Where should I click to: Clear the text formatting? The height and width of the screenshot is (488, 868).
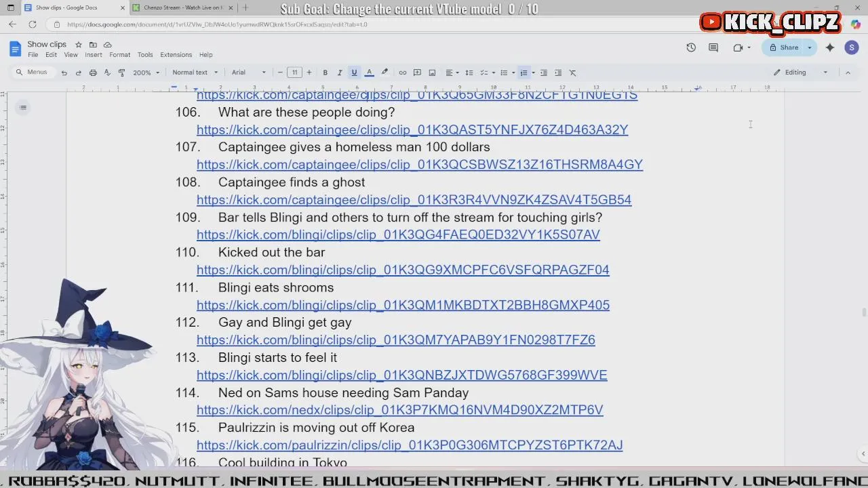coord(572,73)
